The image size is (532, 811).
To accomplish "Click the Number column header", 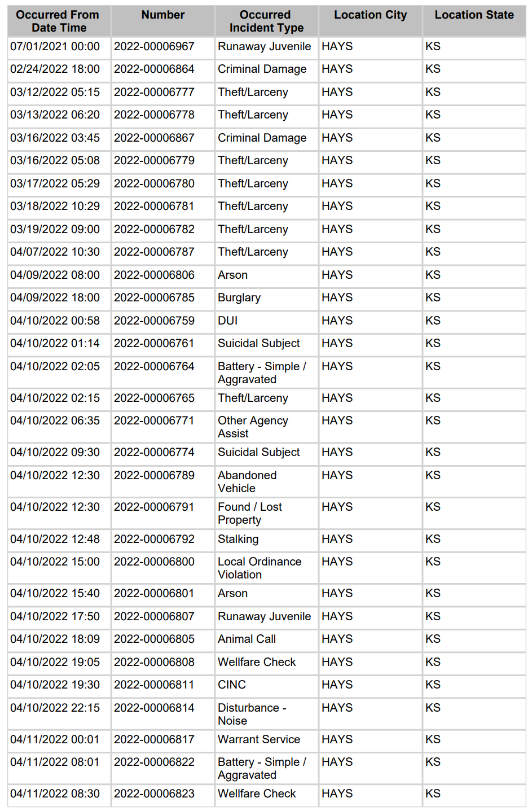I will tap(162, 15).
